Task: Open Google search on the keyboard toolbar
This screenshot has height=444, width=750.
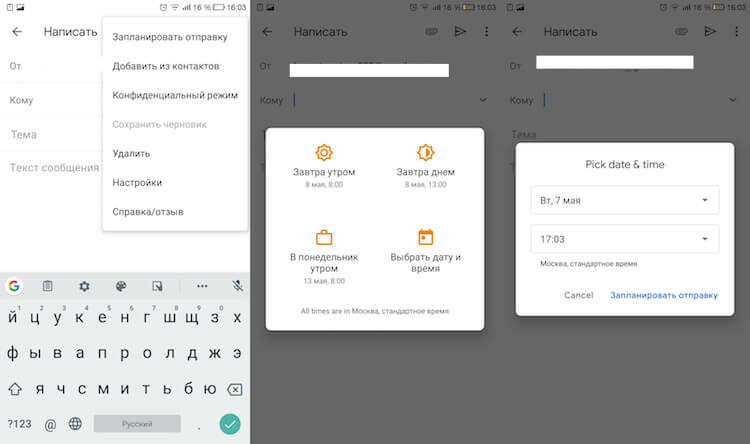Action: (x=14, y=286)
